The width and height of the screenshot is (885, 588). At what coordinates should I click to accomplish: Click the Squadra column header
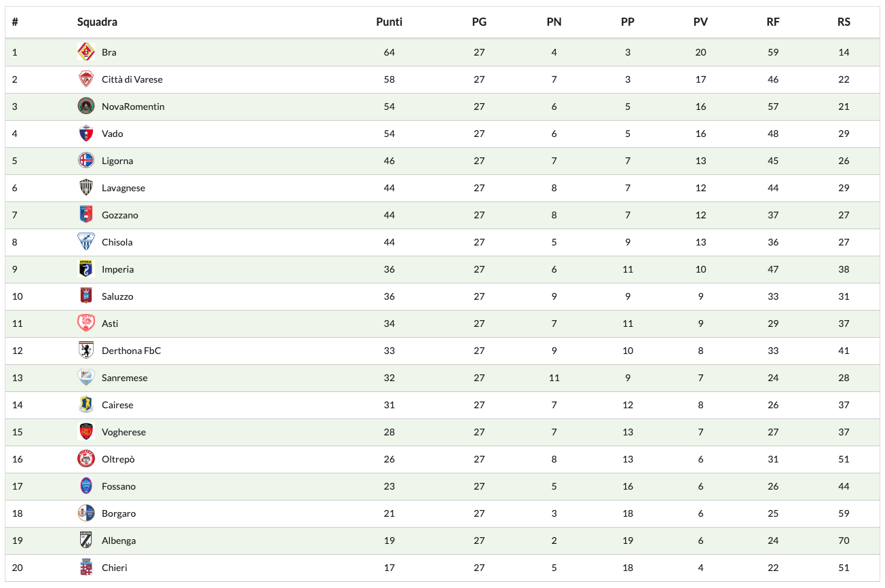point(97,22)
